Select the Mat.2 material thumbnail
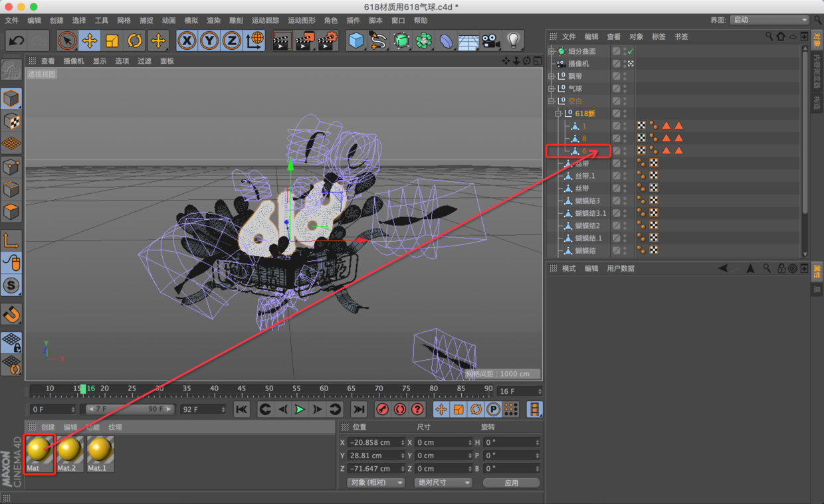Screen dimensions: 824x504 [x=69, y=454]
